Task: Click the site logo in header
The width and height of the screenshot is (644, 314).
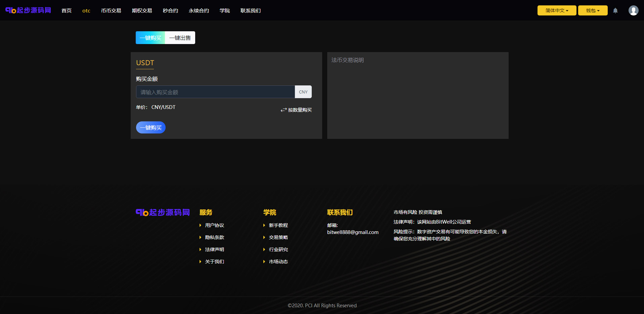Action: [28, 10]
